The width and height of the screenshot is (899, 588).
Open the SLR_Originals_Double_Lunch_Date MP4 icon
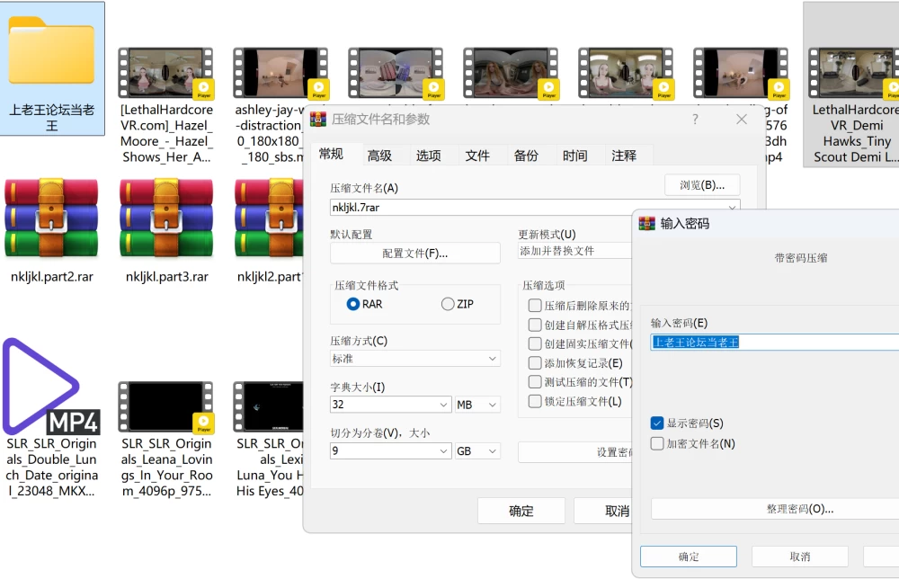point(51,386)
